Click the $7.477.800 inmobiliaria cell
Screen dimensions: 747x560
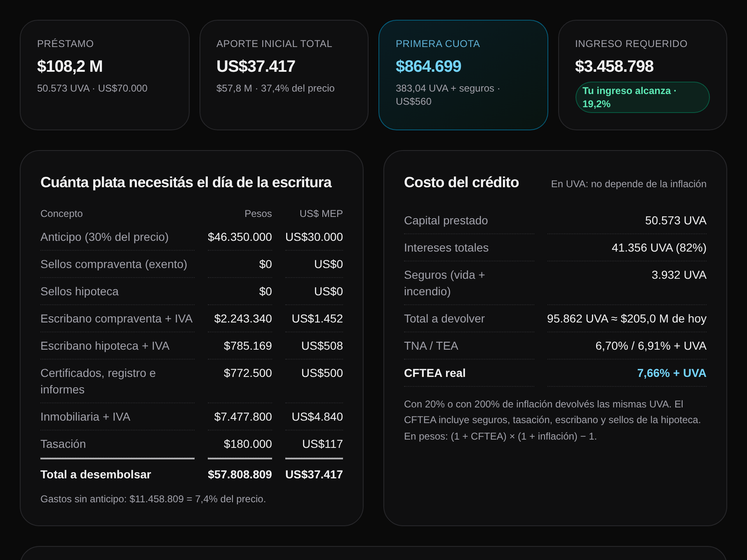pos(243,417)
